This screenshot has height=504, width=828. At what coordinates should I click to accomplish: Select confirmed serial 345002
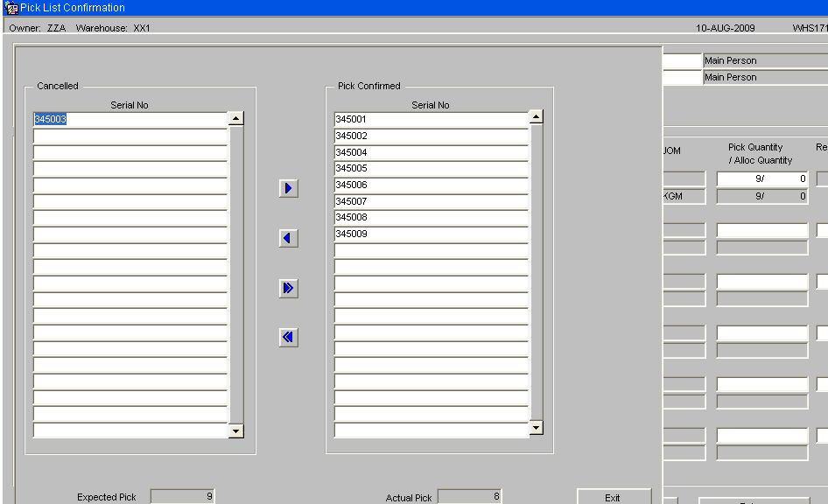pyautogui.click(x=431, y=136)
